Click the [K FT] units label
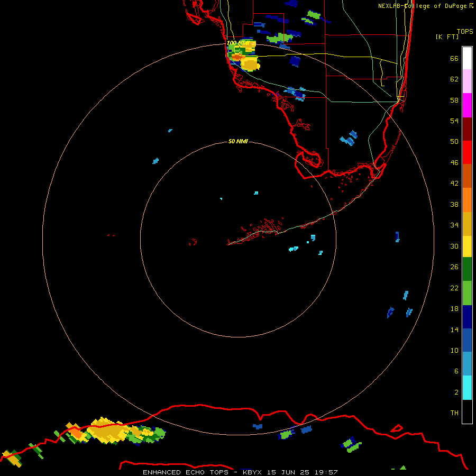The height and width of the screenshot is (476, 476). tap(447, 36)
